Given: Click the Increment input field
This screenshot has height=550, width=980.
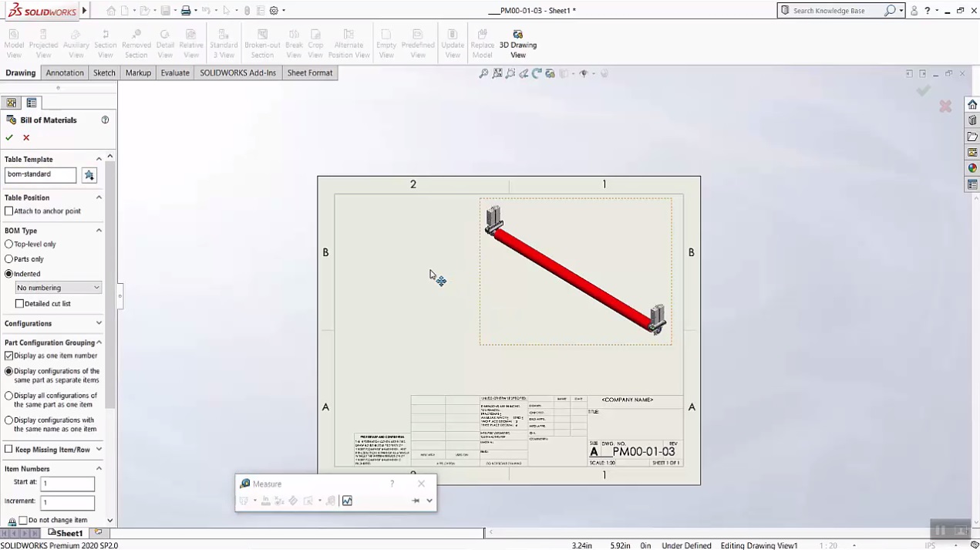Looking at the screenshot, I should point(68,503).
